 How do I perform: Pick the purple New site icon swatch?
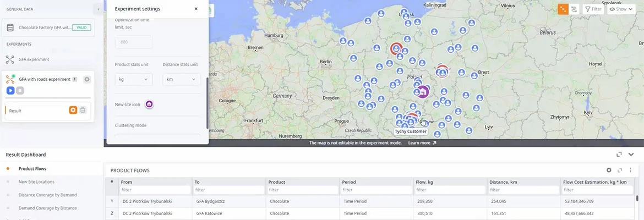pyautogui.click(x=149, y=104)
